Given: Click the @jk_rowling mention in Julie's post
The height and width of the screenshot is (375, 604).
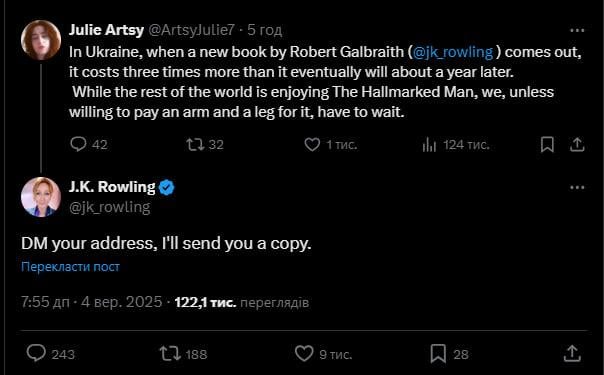Looking at the screenshot, I should 453,52.
